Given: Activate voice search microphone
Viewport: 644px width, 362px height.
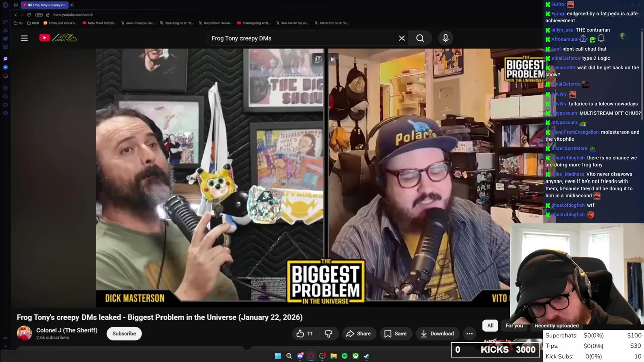Looking at the screenshot, I should [x=445, y=38].
